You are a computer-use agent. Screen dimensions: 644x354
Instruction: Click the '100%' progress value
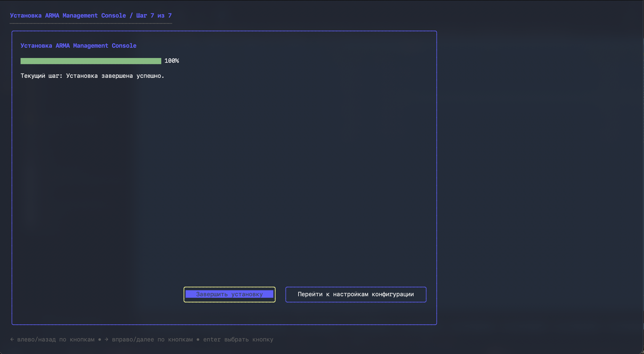pyautogui.click(x=172, y=61)
